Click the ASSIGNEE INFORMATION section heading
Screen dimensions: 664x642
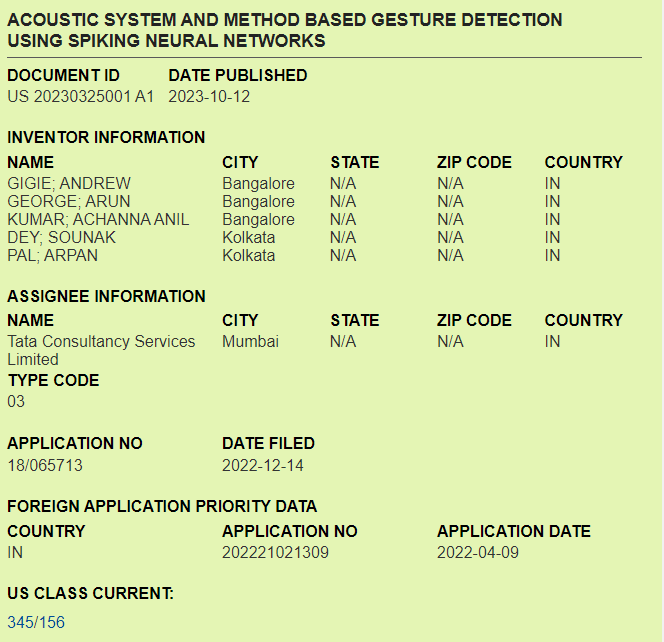point(106,296)
